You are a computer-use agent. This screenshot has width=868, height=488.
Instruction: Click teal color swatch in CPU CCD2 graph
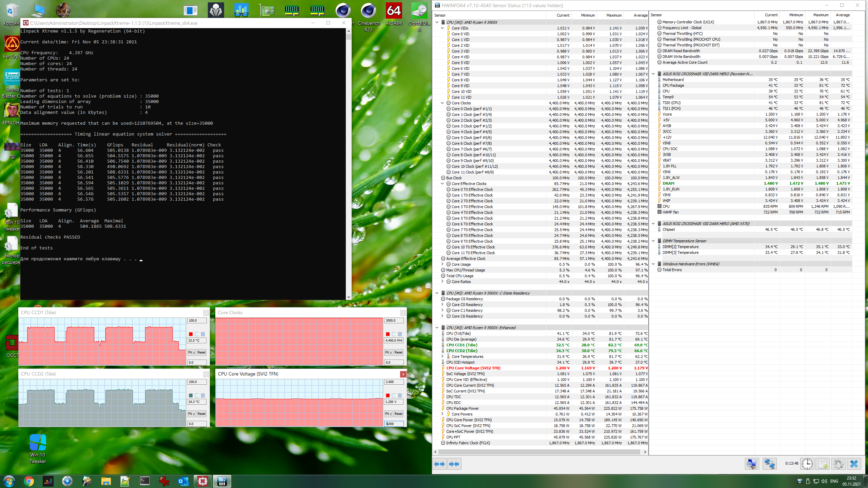191,395
